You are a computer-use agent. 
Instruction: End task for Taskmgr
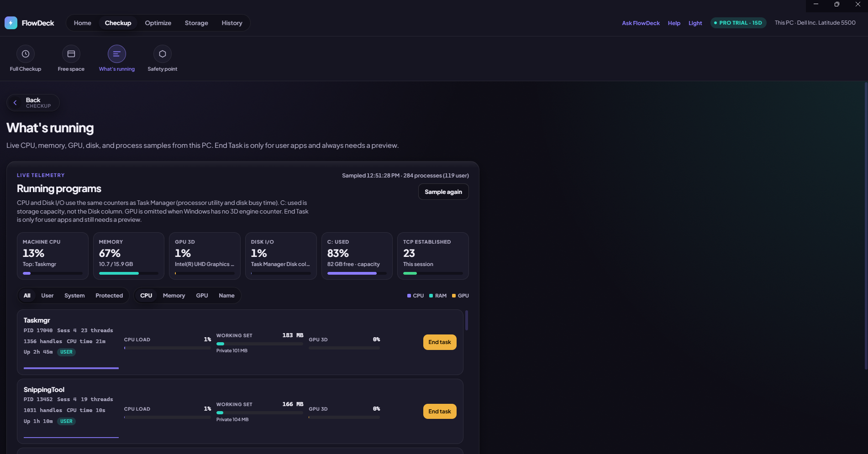pyautogui.click(x=440, y=342)
